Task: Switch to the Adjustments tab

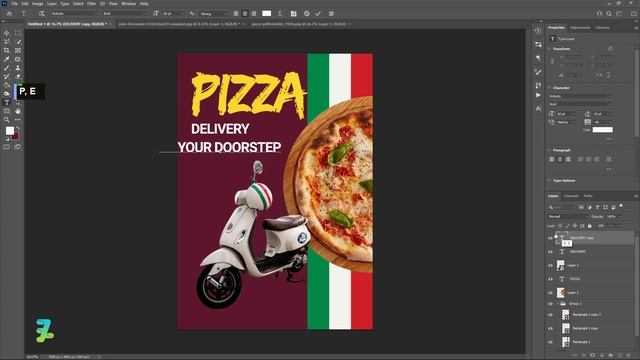Action: pyautogui.click(x=580, y=28)
